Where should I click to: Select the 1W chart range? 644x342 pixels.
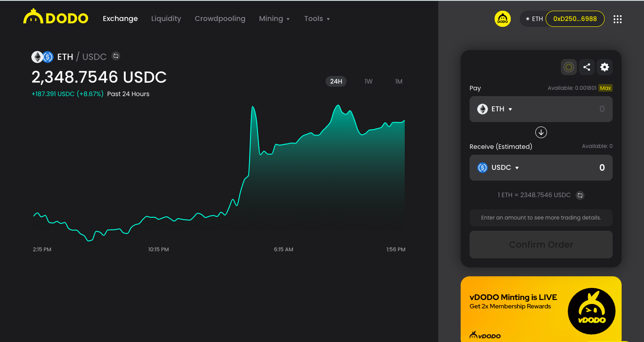369,81
